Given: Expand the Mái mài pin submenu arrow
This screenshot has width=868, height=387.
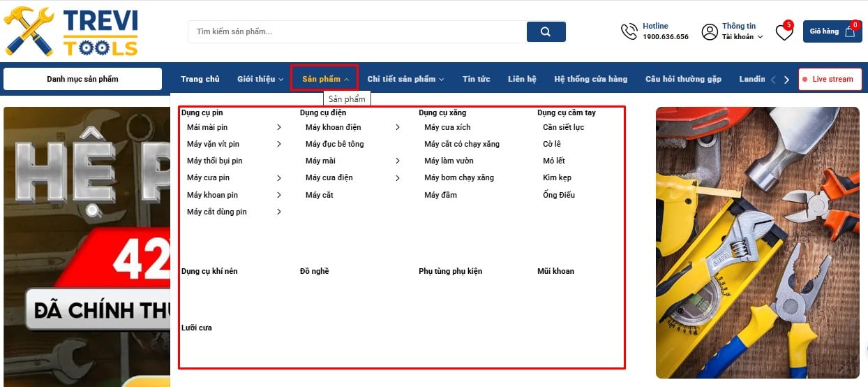Looking at the screenshot, I should (279, 127).
